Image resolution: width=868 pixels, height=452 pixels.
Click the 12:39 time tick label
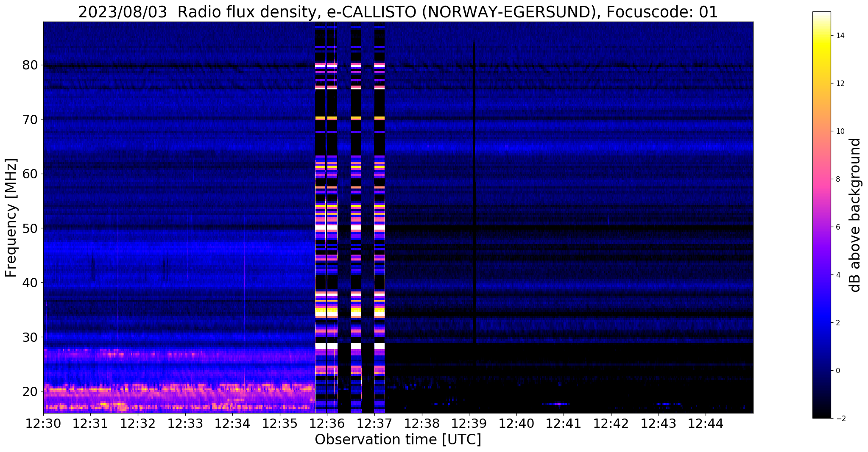(469, 423)
